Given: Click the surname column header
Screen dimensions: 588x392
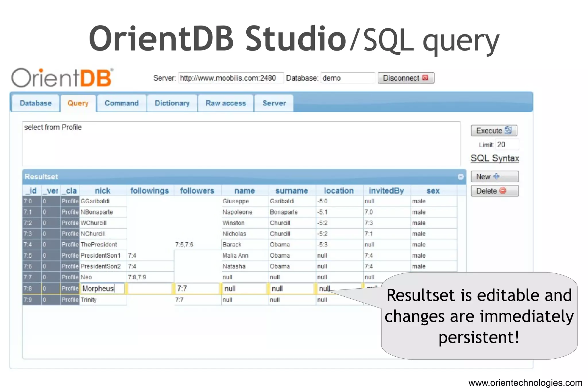Looking at the screenshot, I should [x=292, y=191].
